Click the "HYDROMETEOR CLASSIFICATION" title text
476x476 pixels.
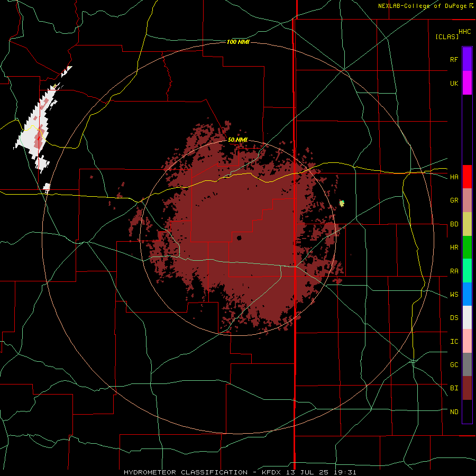point(186,472)
